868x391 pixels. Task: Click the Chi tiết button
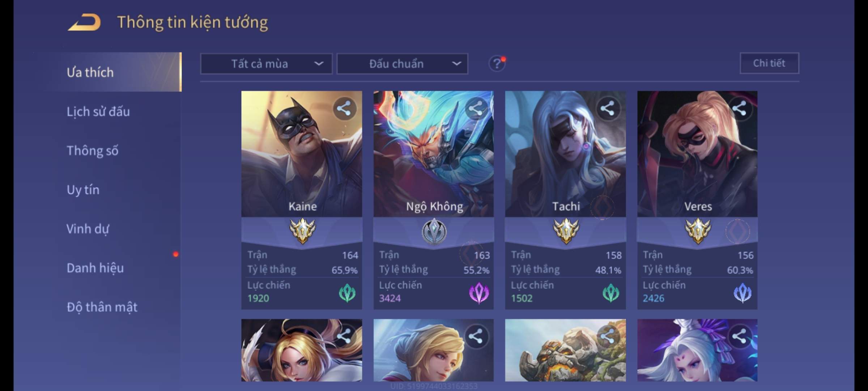click(x=769, y=63)
